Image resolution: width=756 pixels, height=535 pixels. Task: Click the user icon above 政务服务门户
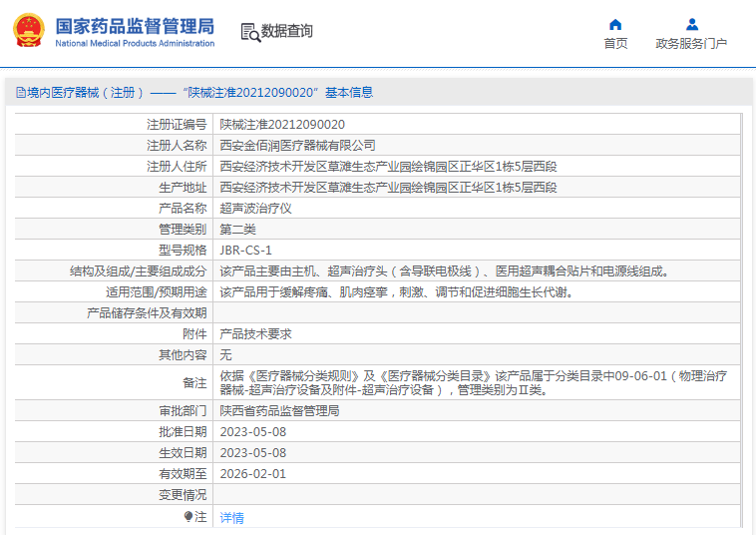[692, 24]
